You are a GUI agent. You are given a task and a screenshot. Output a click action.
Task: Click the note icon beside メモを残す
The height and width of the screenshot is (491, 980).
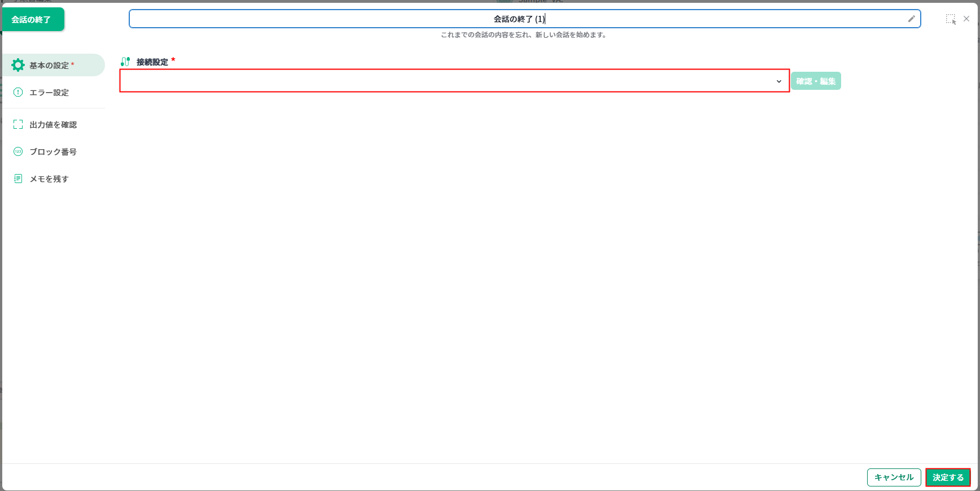tap(18, 179)
